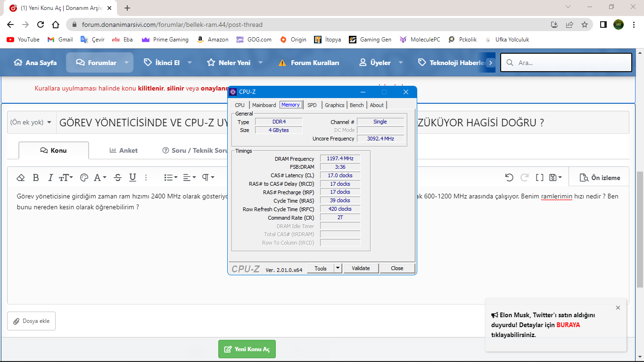The width and height of the screenshot is (644, 362).
Task: Dismiss the Elon Musk notification popup
Action: pyautogui.click(x=618, y=308)
